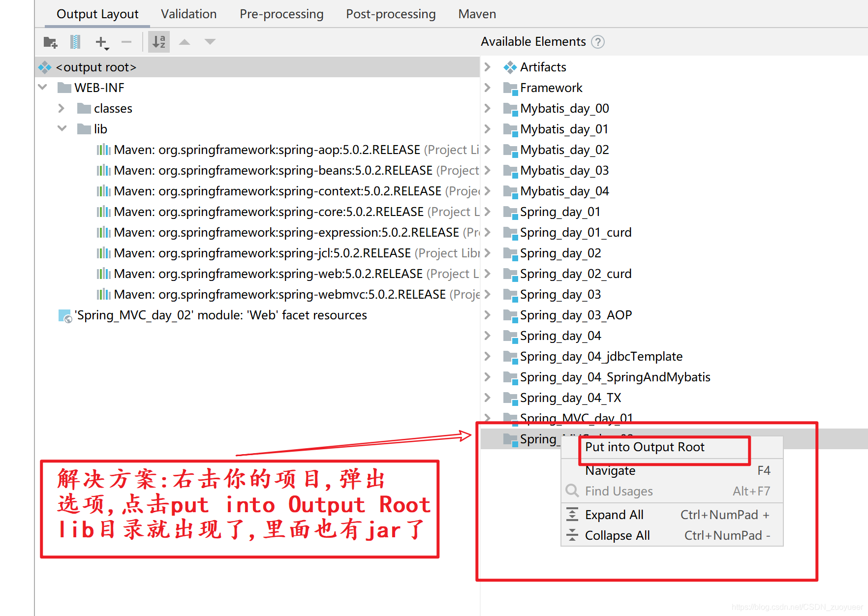Select 'Spring_MVC_day_02' module Web facet resources text
The image size is (868, 616).
point(221,315)
